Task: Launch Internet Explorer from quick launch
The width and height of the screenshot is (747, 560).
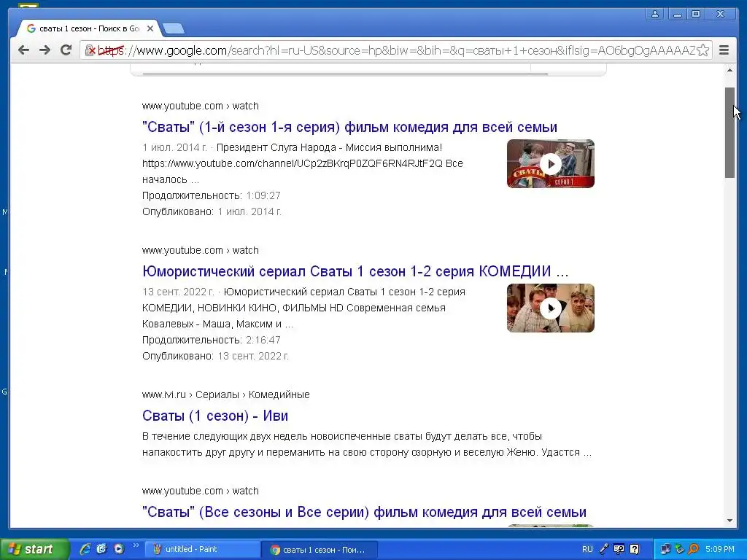Action: (x=85, y=549)
